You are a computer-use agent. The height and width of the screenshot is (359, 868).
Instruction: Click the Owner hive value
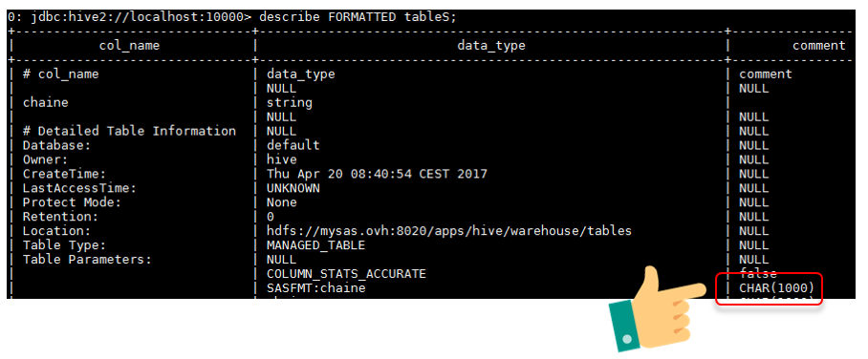click(281, 159)
